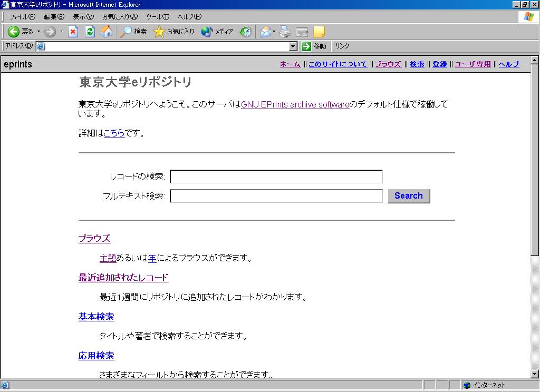This screenshot has height=392, width=540.
Task: Click the Forward arrow toolbar icon
Action: 50,32
